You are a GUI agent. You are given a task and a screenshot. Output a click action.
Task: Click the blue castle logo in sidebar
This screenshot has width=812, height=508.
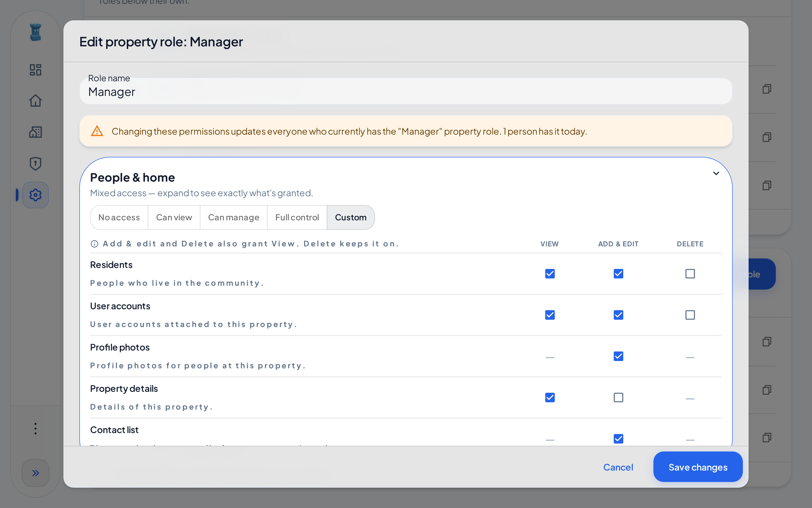[35, 32]
